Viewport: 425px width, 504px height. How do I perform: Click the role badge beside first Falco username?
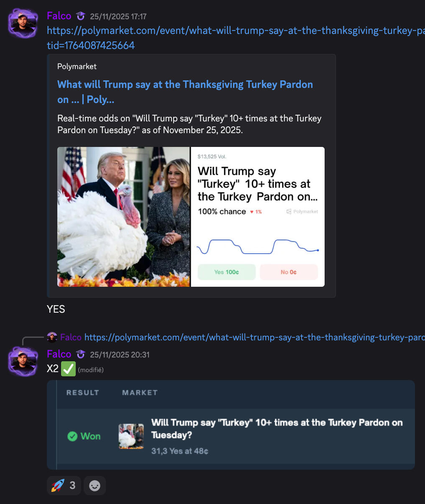81,16
